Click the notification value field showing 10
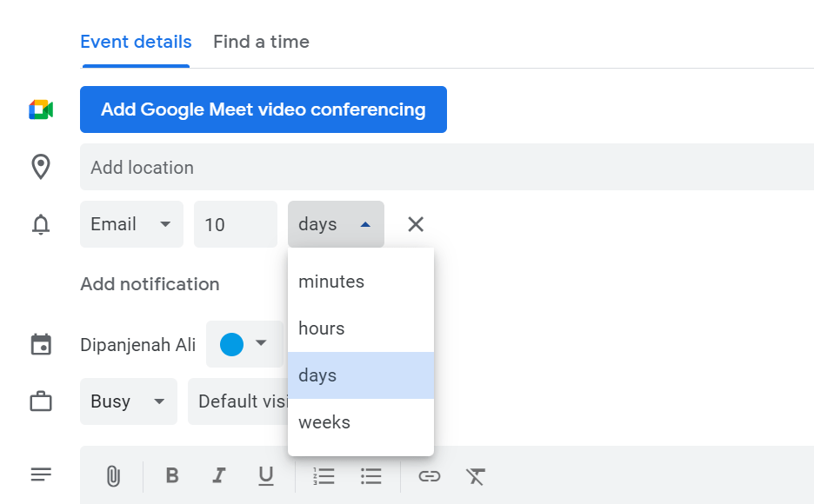Image resolution: width=814 pixels, height=504 pixels. click(236, 224)
